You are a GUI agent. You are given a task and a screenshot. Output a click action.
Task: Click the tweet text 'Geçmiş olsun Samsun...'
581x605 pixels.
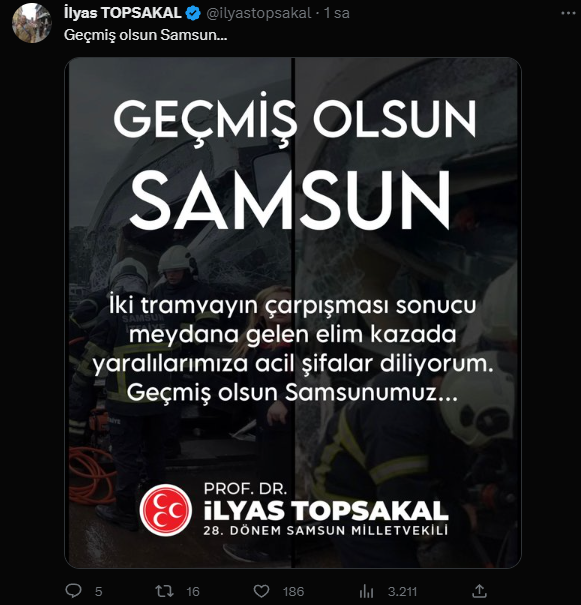145,35
